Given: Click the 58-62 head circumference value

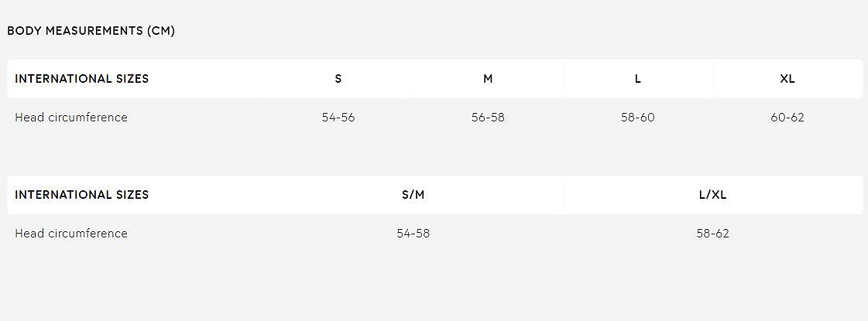Looking at the screenshot, I should click(712, 234).
